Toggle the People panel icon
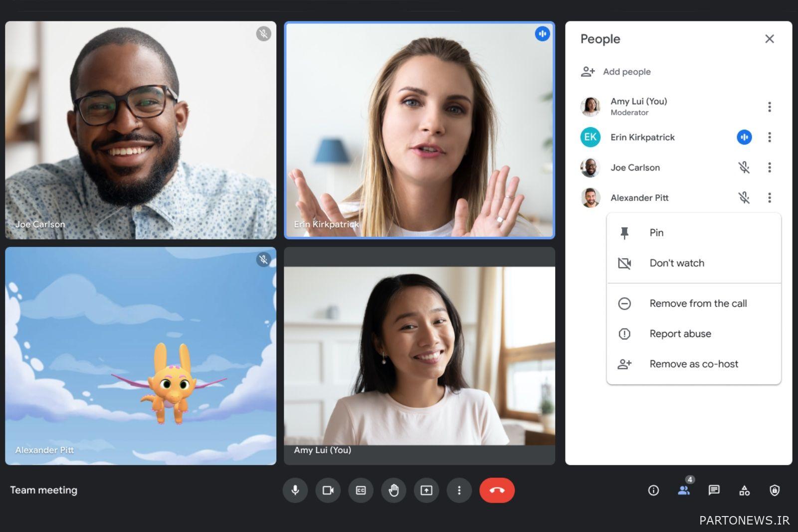The width and height of the screenshot is (798, 532). pos(684,491)
